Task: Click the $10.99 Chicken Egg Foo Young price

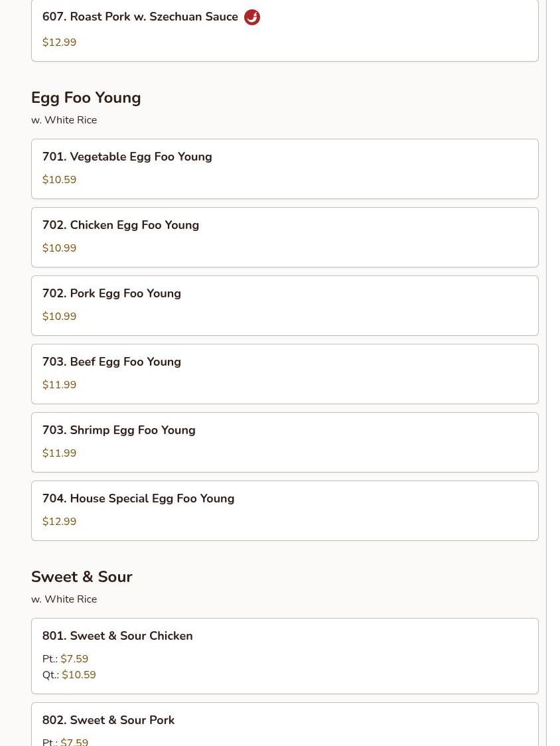Action: pos(59,248)
